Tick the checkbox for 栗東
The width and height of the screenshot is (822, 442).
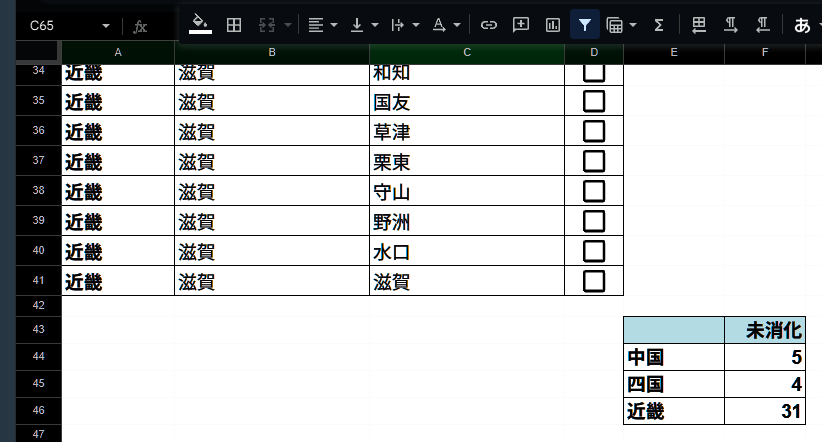(x=594, y=161)
